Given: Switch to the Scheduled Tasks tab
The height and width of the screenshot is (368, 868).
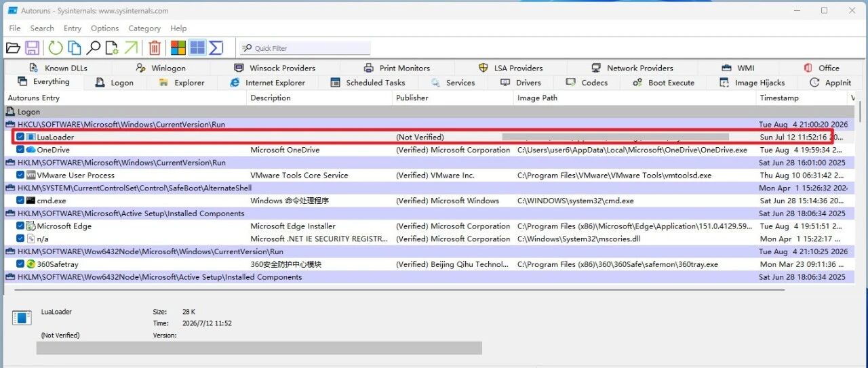Looking at the screenshot, I should [x=368, y=83].
